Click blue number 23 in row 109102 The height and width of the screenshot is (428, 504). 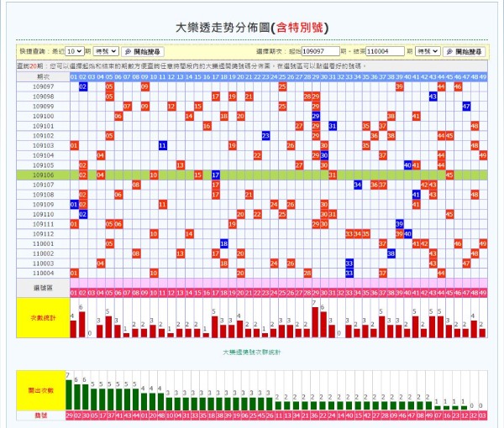pos(265,135)
